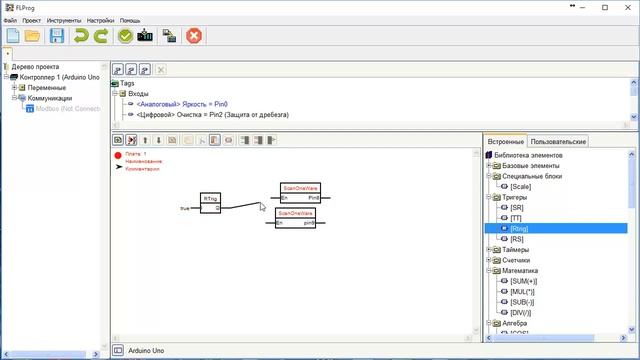
Task: Verify the project with the green checkmark icon
Action: pos(125,36)
